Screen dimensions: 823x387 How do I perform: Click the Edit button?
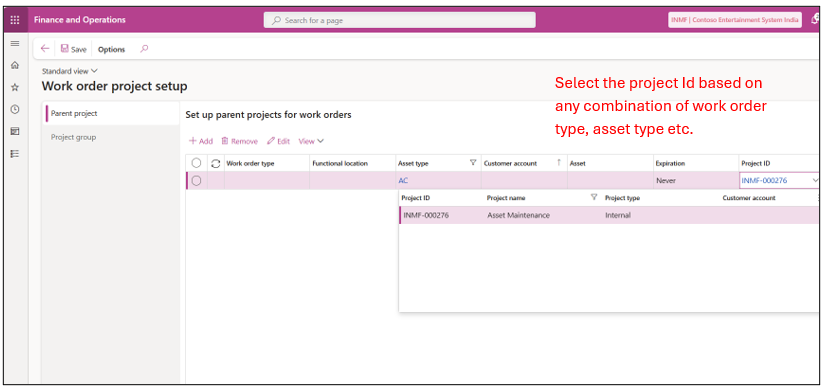pos(279,141)
